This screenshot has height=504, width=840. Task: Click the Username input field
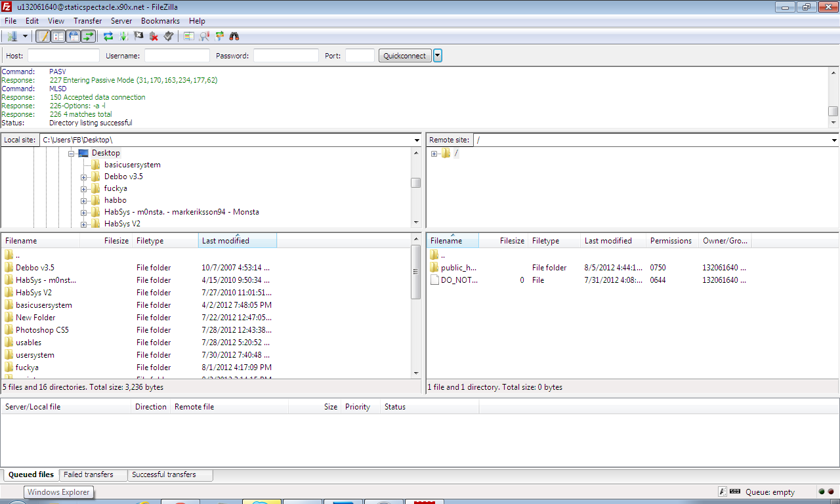pyautogui.click(x=177, y=56)
